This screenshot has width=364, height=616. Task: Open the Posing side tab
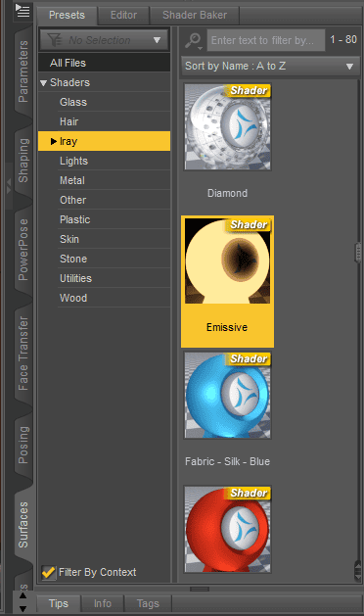point(23,446)
